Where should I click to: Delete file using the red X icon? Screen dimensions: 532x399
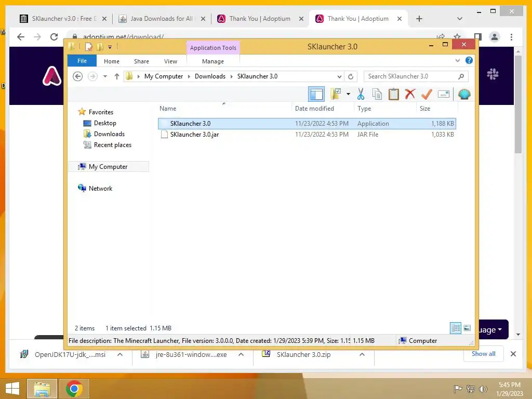[410, 94]
